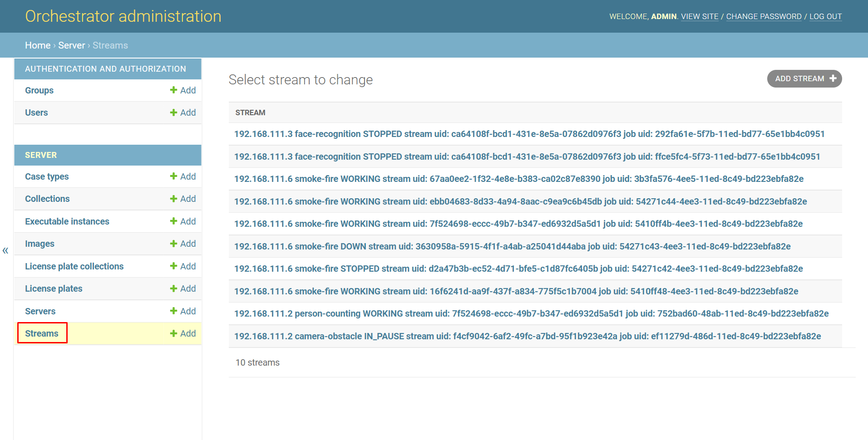Click the plus icon for Executable instances
This screenshot has height=440, width=868.
point(173,221)
